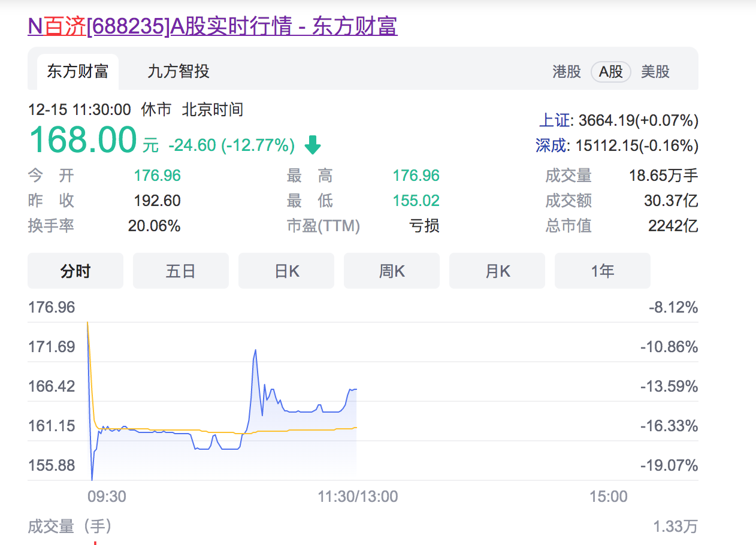This screenshot has width=756, height=545.
Task: Click the 深成 index value 15112.15(-0.16%)
Action: point(637,146)
